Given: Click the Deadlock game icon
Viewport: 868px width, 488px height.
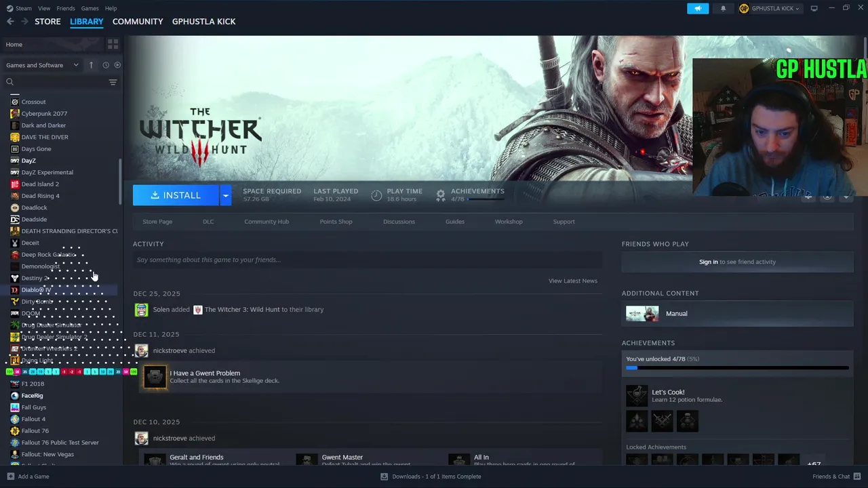Looking at the screenshot, I should [15, 207].
